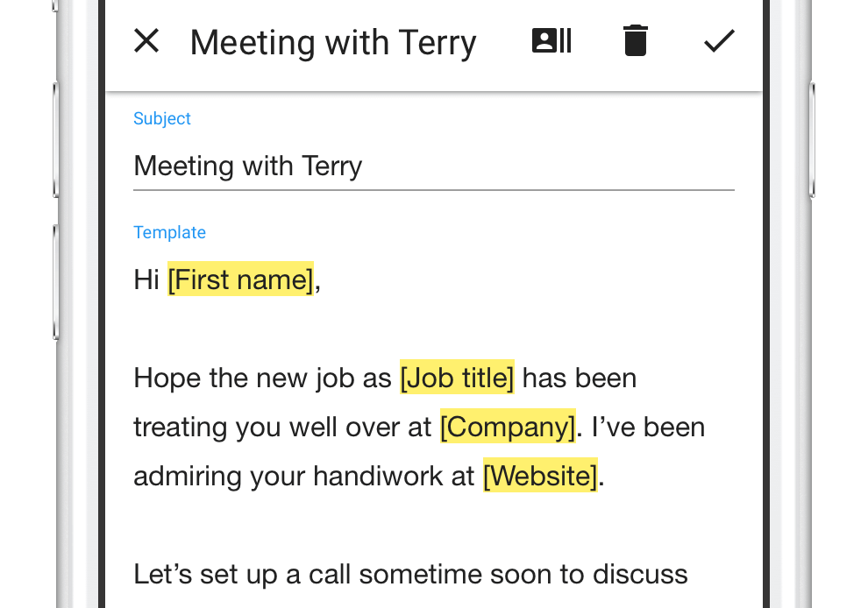Click the blue Subject label
868x608 pixels.
pyautogui.click(x=162, y=118)
